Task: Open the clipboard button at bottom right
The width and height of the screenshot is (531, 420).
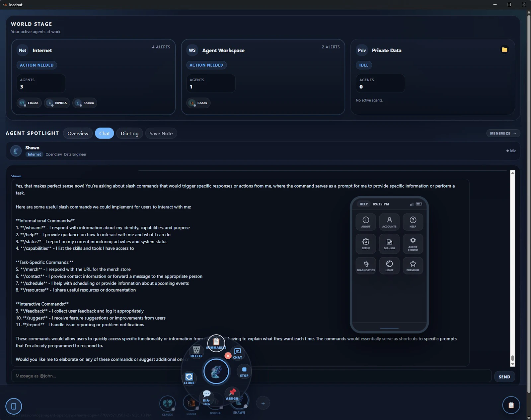Action: pos(511,405)
